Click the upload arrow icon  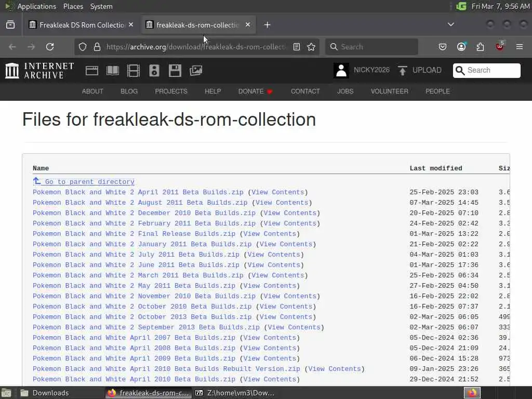403,70
